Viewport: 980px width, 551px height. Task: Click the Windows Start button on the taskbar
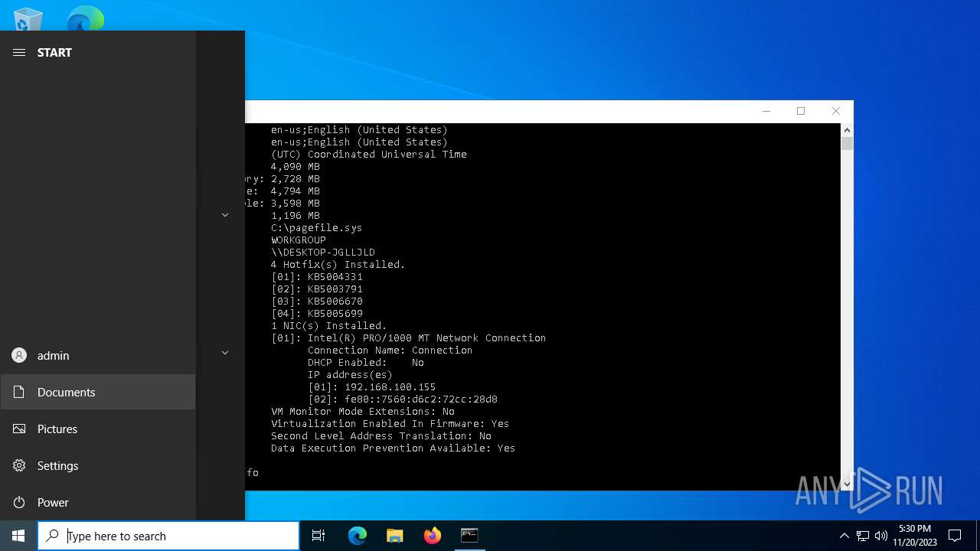[x=18, y=536]
